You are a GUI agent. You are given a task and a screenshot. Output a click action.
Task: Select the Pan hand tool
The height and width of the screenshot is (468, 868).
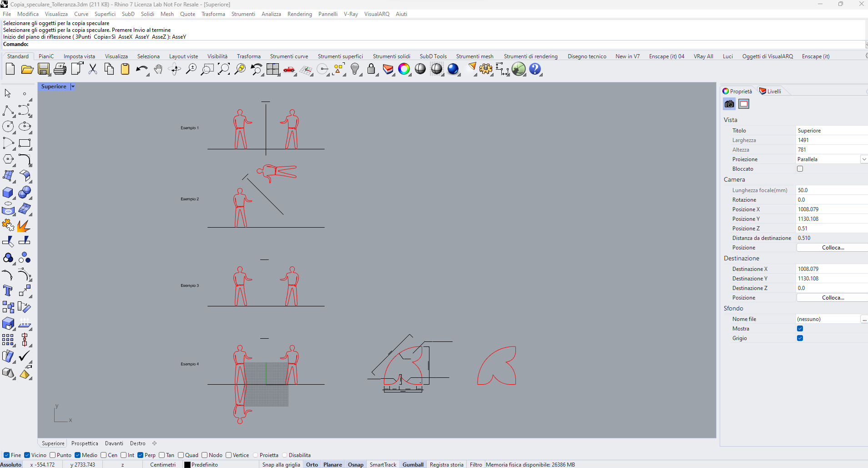(x=158, y=69)
